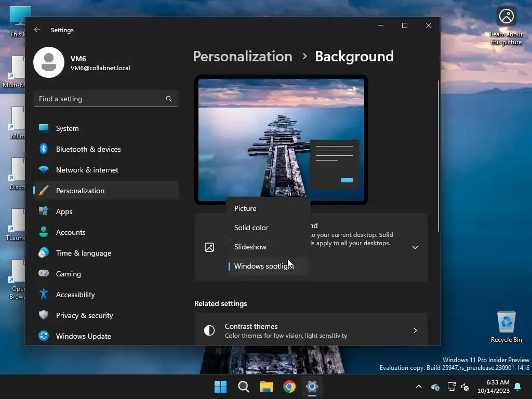The height and width of the screenshot is (399, 532).
Task: Open Bluetooth & devices settings
Action: 106,149
